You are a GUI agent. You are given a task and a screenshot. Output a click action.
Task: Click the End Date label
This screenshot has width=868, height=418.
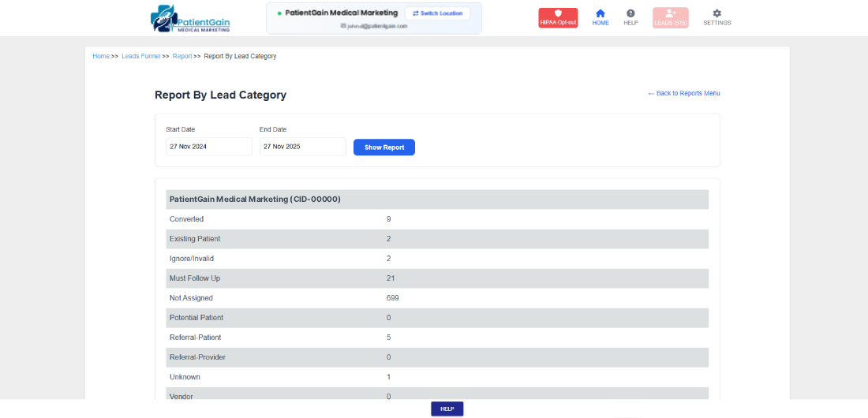click(x=273, y=129)
